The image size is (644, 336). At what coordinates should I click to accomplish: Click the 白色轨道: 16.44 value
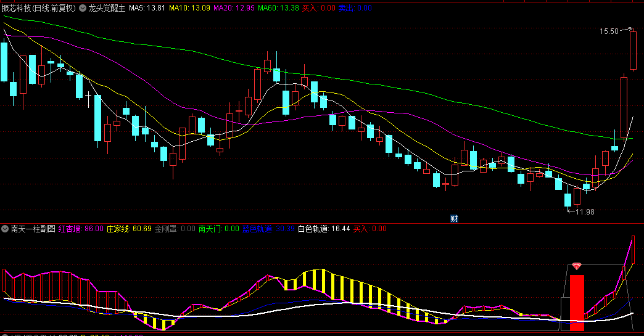tap(324, 229)
